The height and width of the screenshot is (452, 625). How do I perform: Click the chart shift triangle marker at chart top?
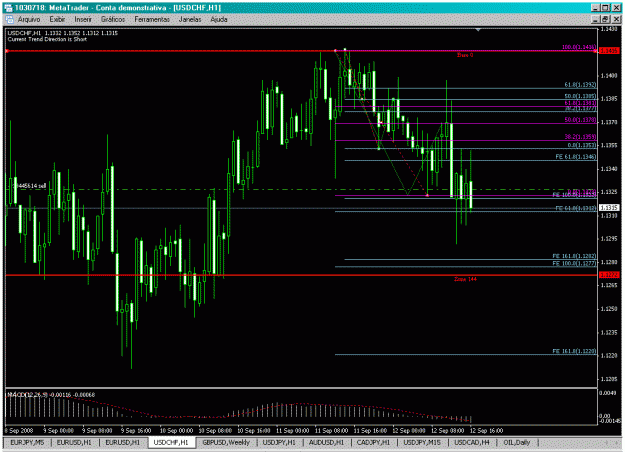(478, 29)
